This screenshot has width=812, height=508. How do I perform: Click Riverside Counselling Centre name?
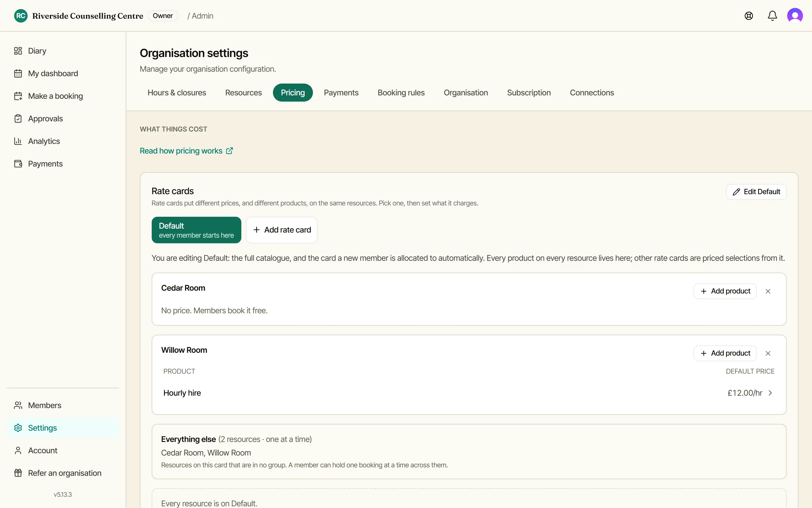tap(88, 16)
